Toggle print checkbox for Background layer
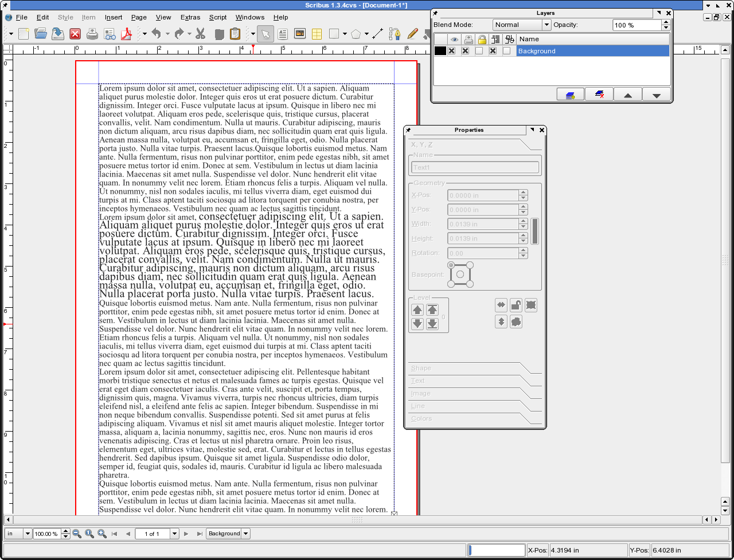The width and height of the screenshot is (734, 560). point(465,51)
